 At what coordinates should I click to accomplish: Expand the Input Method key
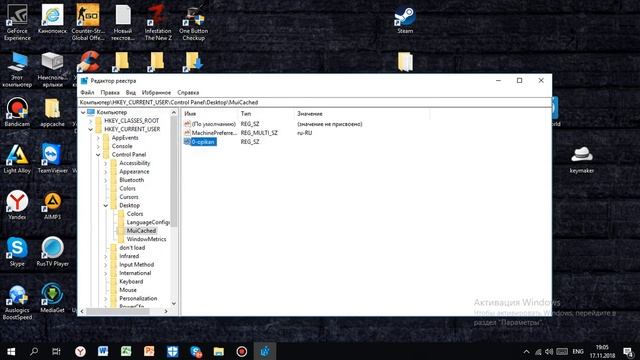pyautogui.click(x=106, y=265)
